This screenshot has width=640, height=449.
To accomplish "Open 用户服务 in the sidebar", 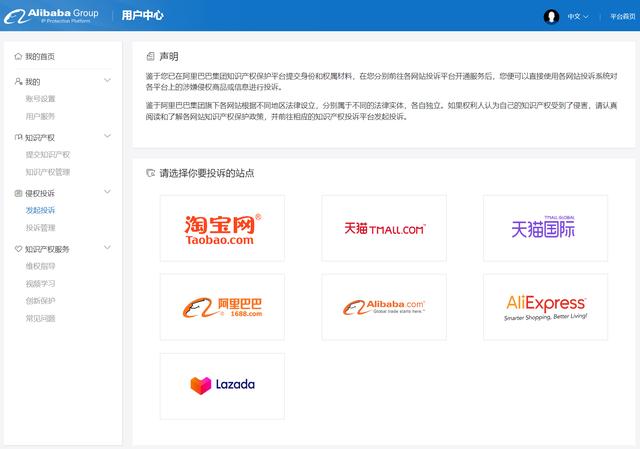I will coord(40,116).
